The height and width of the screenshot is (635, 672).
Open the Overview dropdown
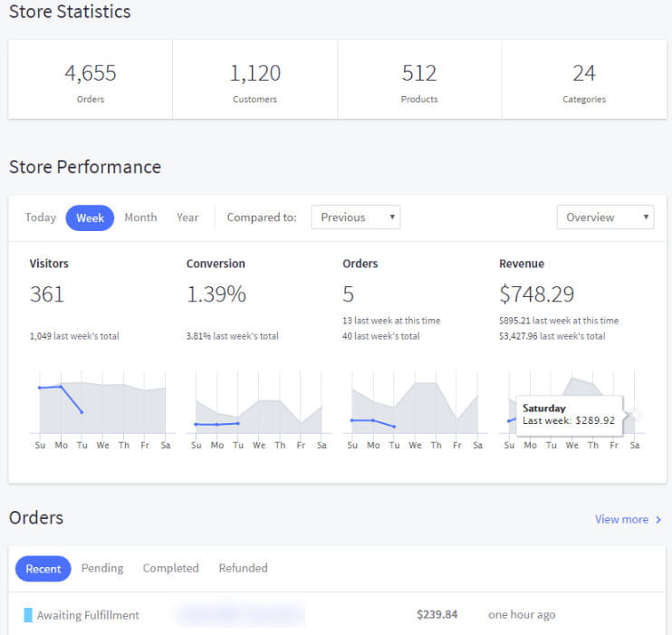point(605,217)
